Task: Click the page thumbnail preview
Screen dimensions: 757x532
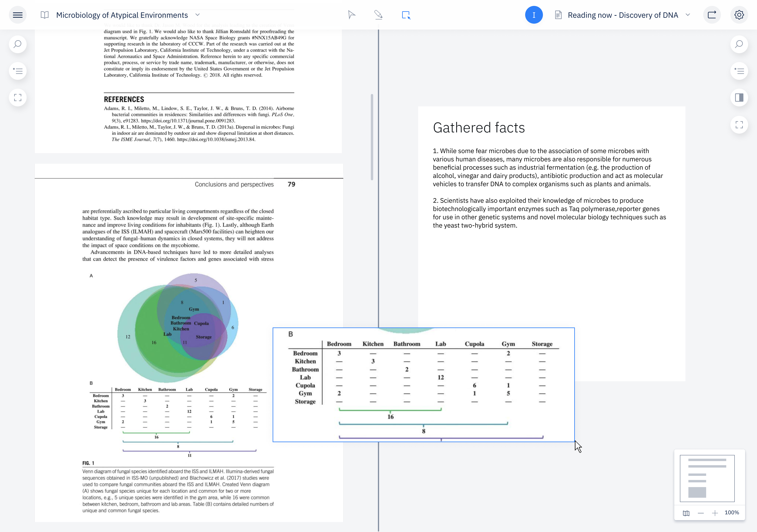Action: pyautogui.click(x=707, y=478)
